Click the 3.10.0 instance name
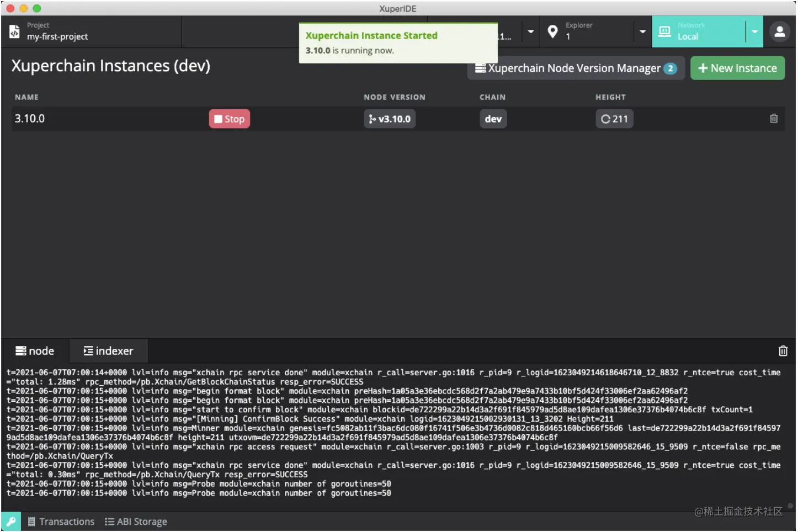This screenshot has width=798, height=532. pos(30,119)
